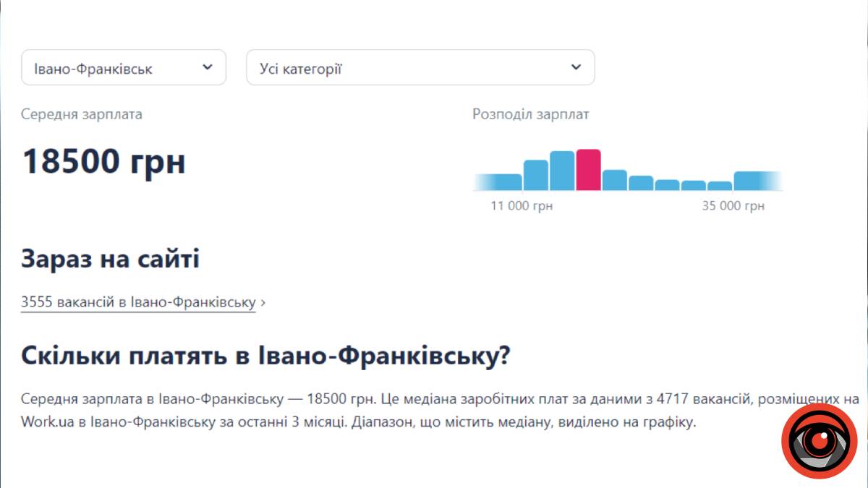Click the 35 000 грн axis label
This screenshot has height=488, width=868.
[x=733, y=206]
